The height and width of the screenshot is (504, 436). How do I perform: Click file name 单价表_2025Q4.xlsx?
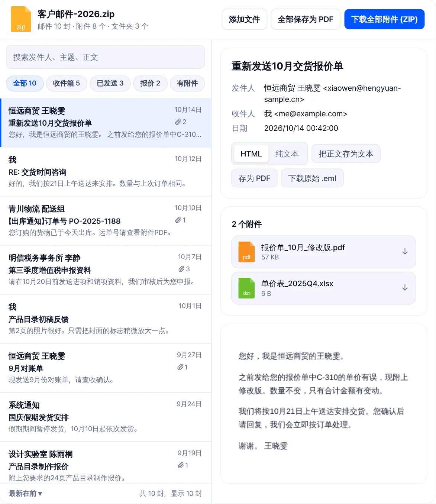(297, 284)
